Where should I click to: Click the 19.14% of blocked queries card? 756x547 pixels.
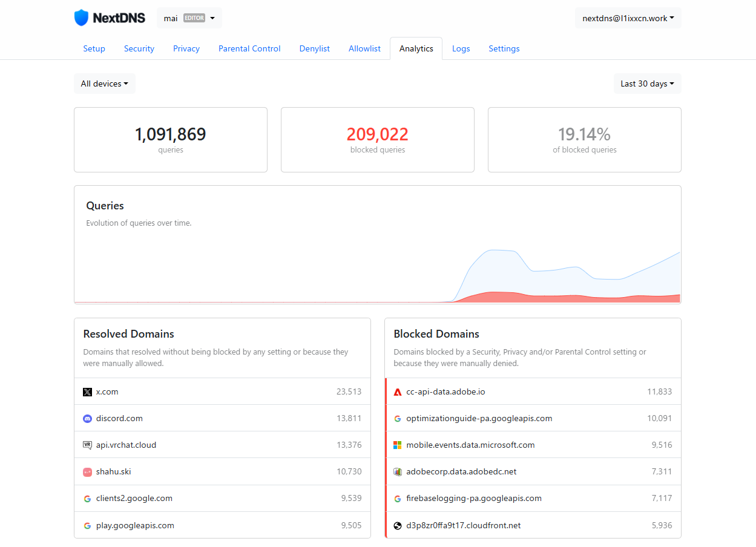click(x=585, y=140)
